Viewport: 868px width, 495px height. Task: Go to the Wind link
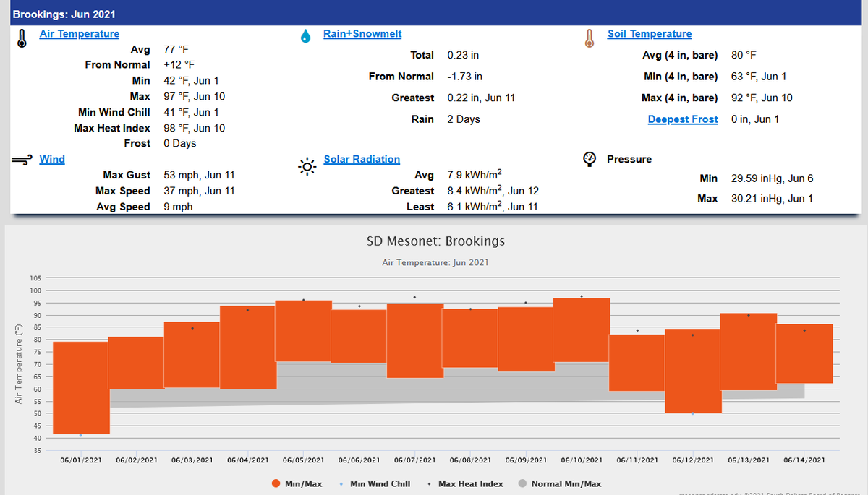point(52,159)
